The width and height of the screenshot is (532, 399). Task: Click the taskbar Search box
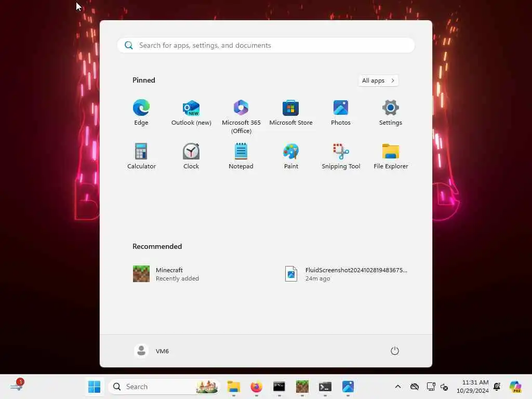point(164,387)
